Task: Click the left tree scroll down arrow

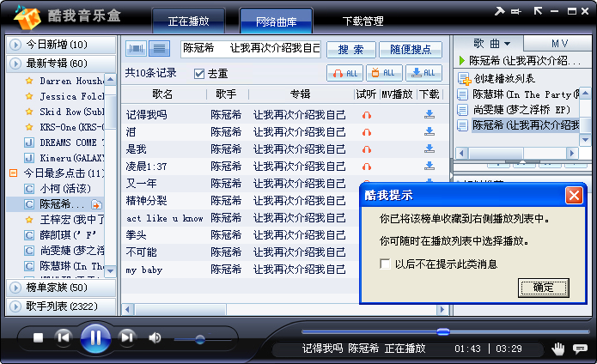Action: (111, 270)
